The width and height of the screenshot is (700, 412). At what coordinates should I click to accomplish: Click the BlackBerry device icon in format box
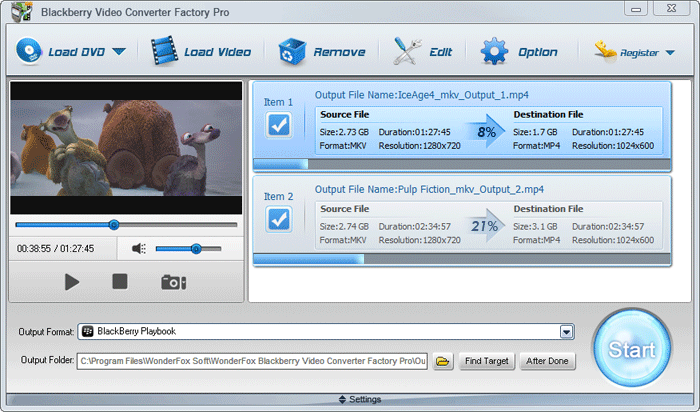[88, 331]
